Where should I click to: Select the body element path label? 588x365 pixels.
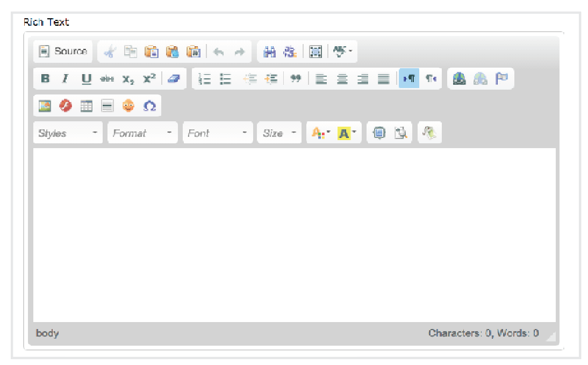tap(47, 333)
